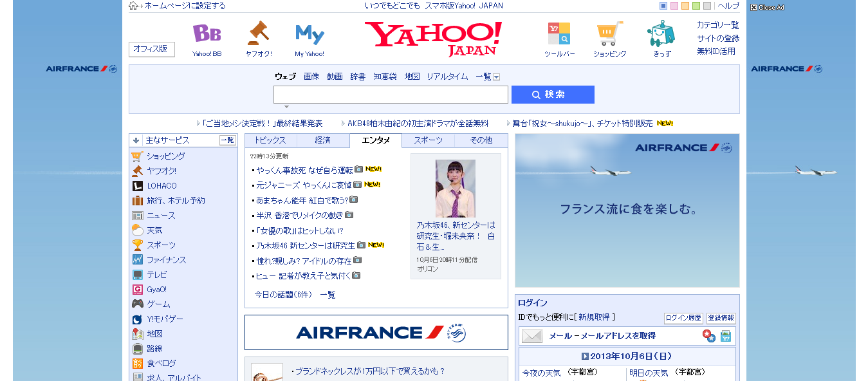Click the Y!モバゲー icon
Image resolution: width=868 pixels, height=381 pixels.
tap(137, 319)
